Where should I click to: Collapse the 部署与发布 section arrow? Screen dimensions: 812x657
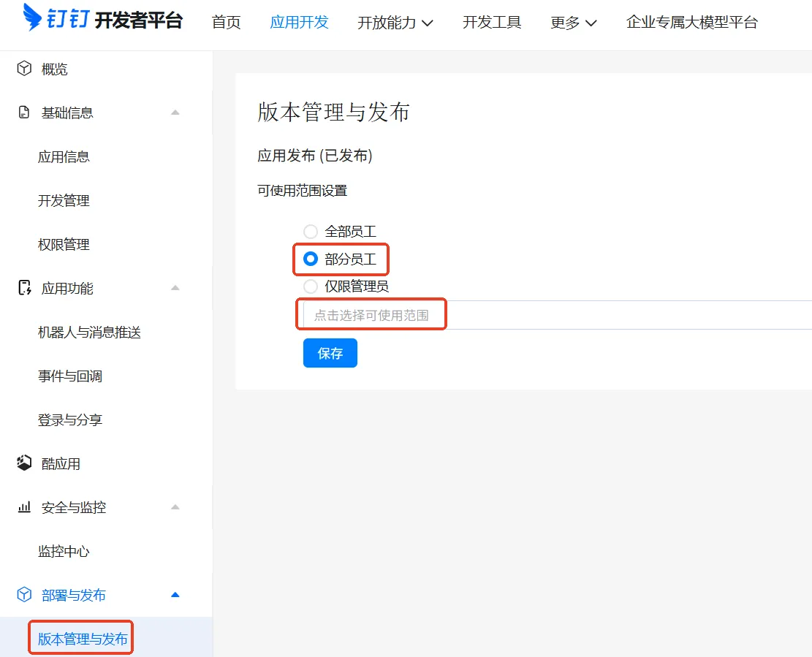pos(175,595)
